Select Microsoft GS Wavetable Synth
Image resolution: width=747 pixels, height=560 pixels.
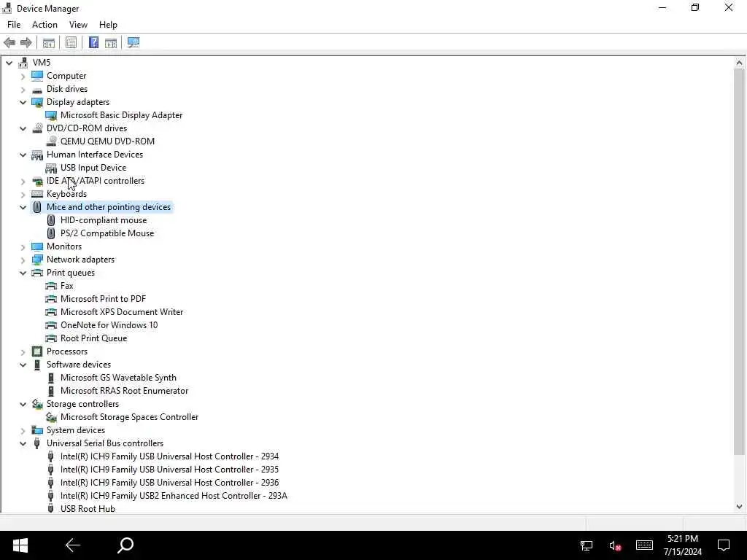pyautogui.click(x=118, y=378)
